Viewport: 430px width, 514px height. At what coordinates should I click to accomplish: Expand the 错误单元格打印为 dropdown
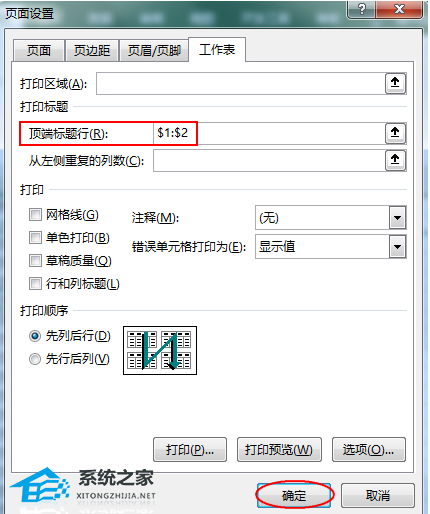[397, 247]
